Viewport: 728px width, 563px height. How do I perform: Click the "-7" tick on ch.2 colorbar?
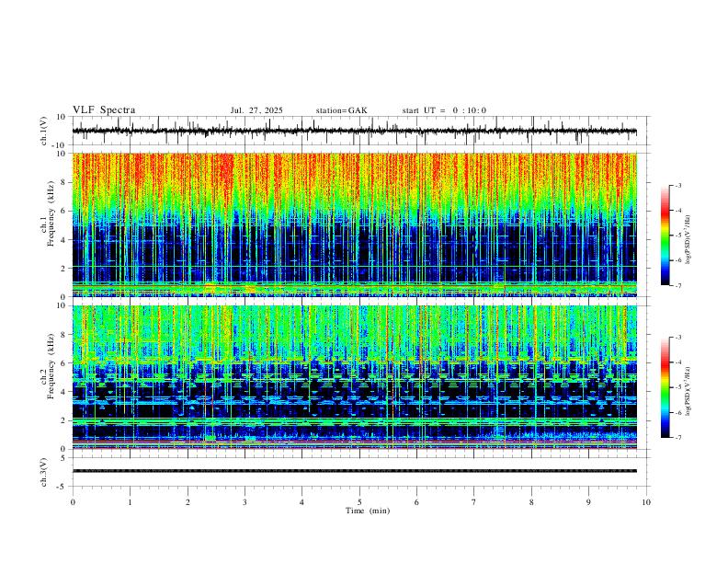678,438
